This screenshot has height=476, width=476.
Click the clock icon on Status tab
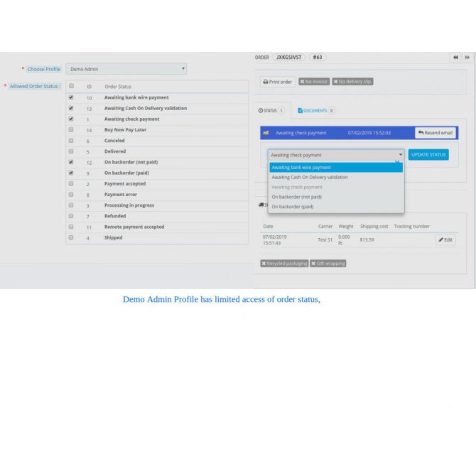(x=261, y=111)
